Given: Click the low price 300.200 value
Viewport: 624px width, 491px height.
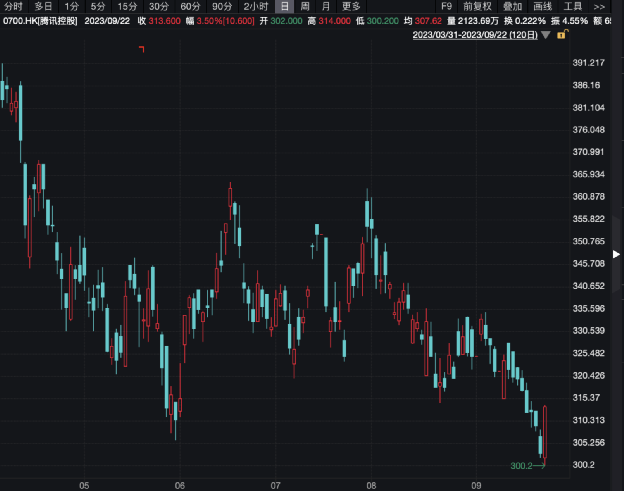Looking at the screenshot, I should pyautogui.click(x=382, y=21).
